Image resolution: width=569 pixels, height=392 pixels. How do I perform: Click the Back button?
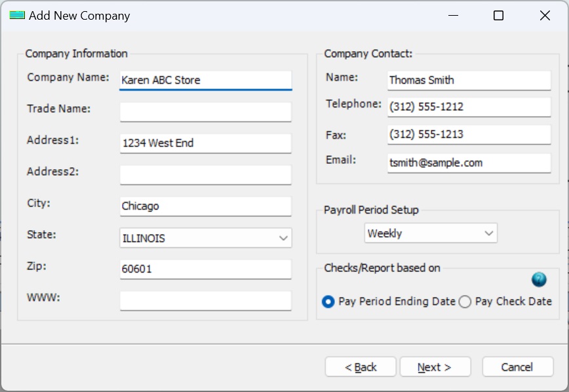[361, 366]
